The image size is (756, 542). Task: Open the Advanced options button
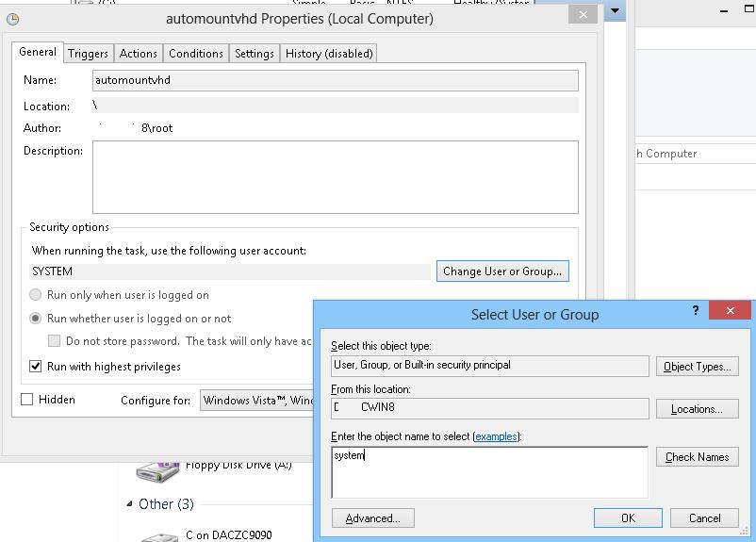(x=372, y=517)
